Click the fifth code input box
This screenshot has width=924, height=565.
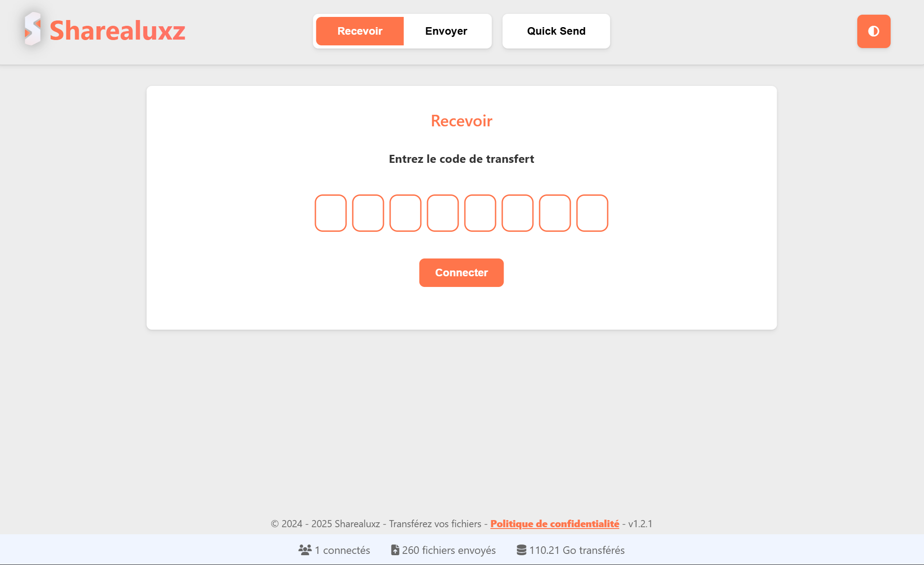coord(480,213)
